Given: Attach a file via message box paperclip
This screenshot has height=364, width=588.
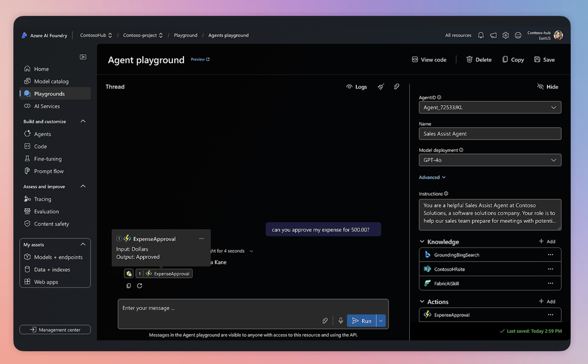Looking at the screenshot, I should 325,320.
